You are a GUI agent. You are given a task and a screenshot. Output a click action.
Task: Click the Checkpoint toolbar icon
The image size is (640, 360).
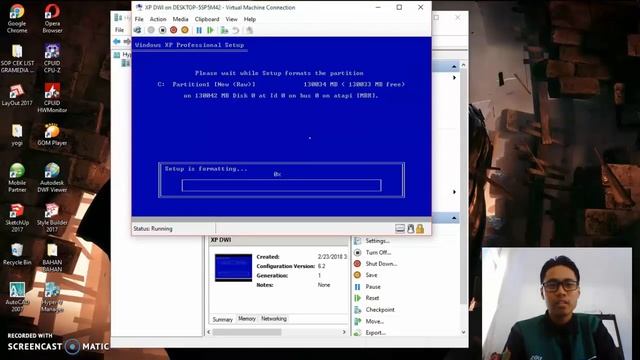[x=224, y=30]
